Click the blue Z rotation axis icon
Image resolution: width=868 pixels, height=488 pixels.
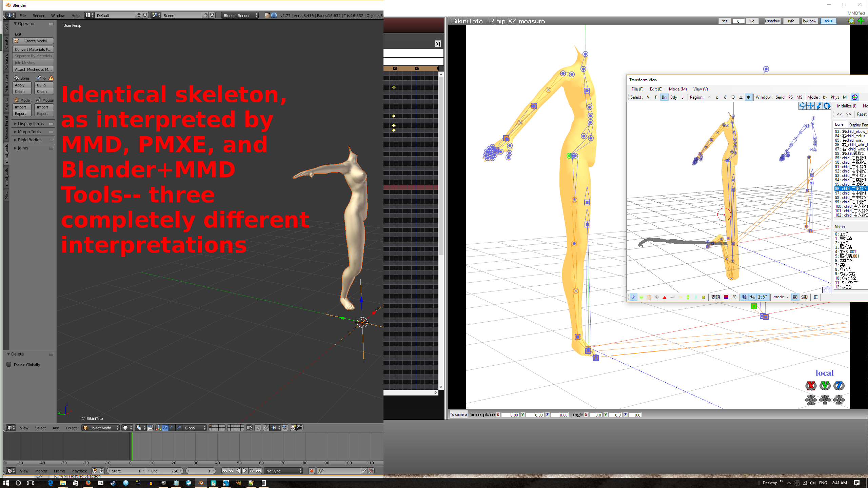pos(839,386)
